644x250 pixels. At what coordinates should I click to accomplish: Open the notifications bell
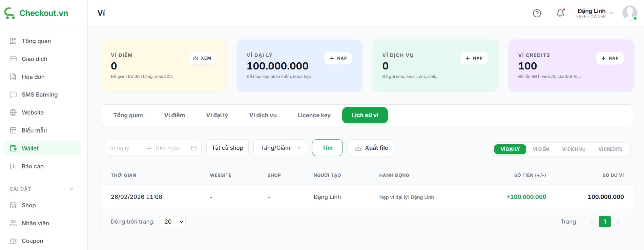pos(560,13)
